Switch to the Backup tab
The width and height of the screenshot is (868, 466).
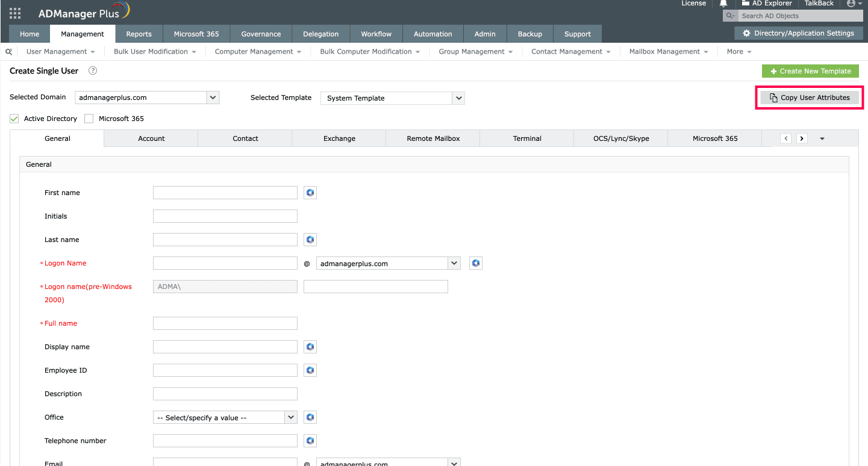[530, 34]
